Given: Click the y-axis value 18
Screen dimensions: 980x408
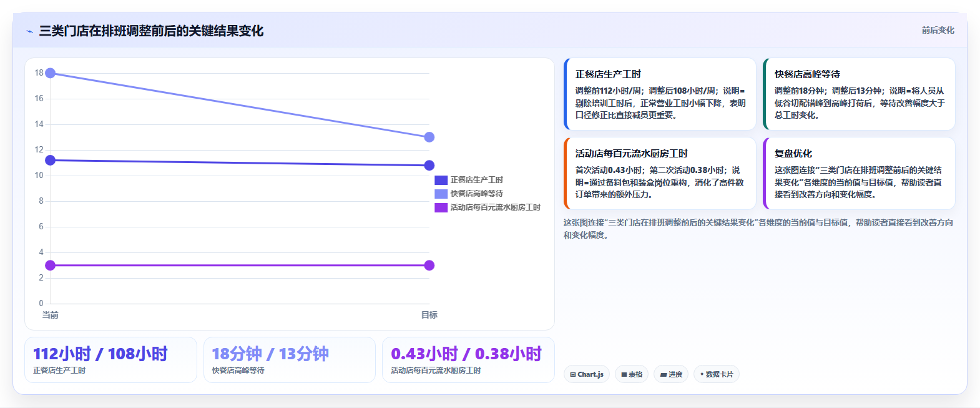Looking at the screenshot, I should (x=39, y=73).
